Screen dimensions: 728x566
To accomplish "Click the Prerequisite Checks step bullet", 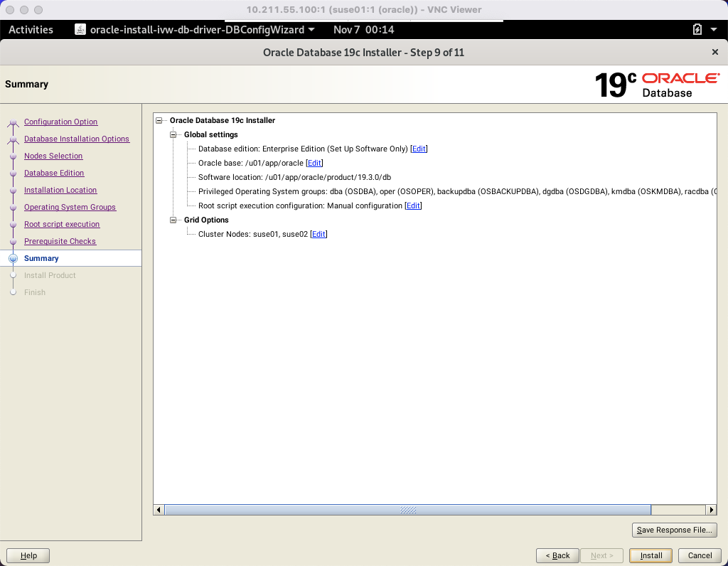I will click(13, 242).
